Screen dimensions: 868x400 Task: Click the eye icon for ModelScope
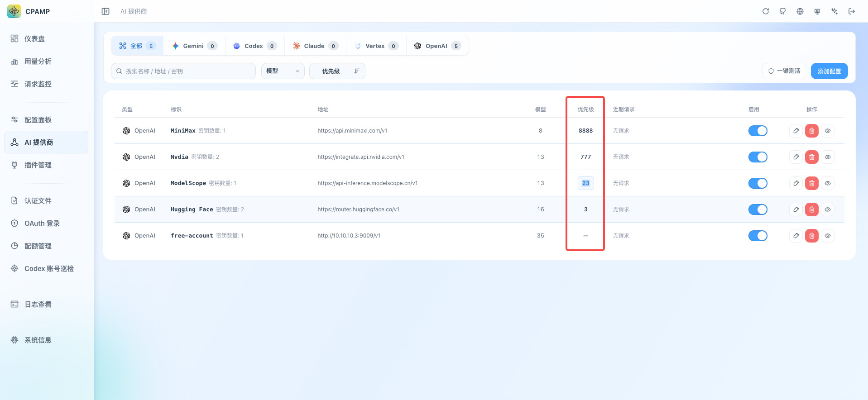pos(828,183)
